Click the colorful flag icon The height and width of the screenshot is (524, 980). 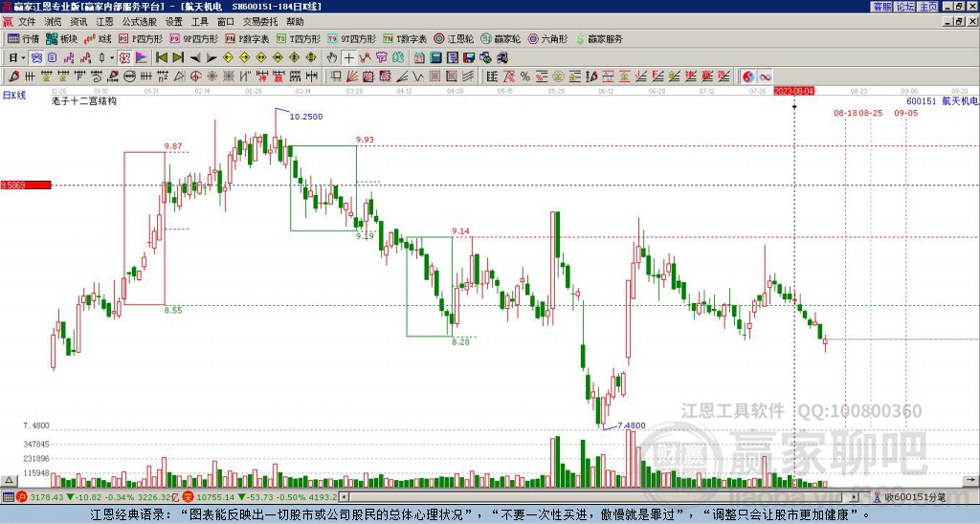[142, 57]
